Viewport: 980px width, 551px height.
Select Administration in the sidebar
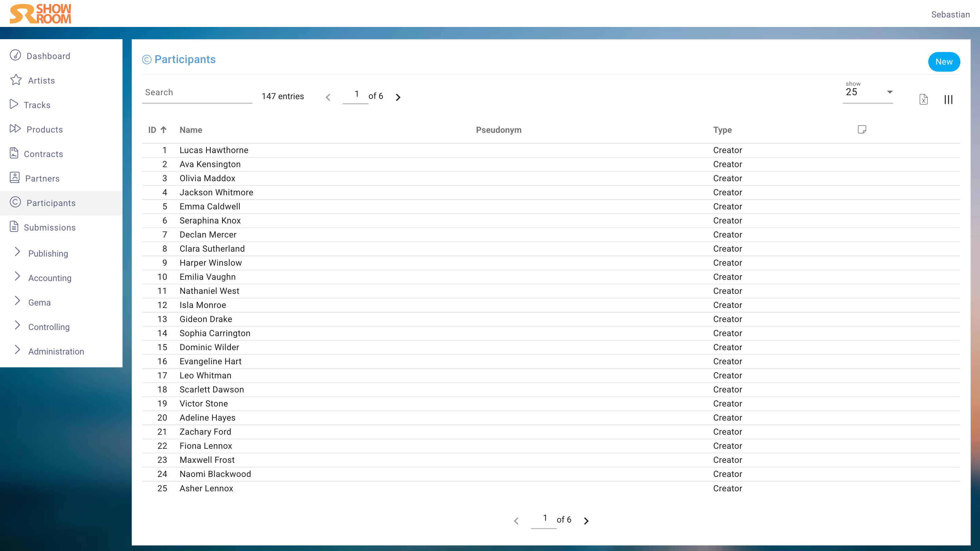tap(56, 351)
